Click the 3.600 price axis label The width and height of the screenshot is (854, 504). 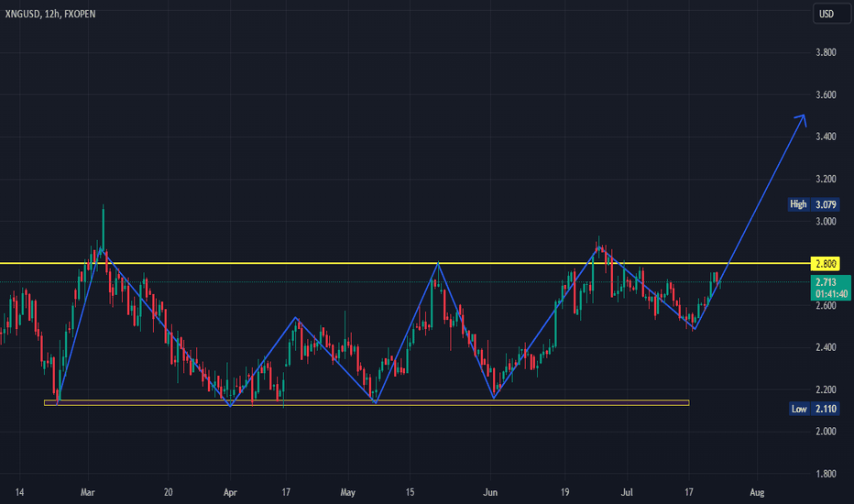click(826, 94)
